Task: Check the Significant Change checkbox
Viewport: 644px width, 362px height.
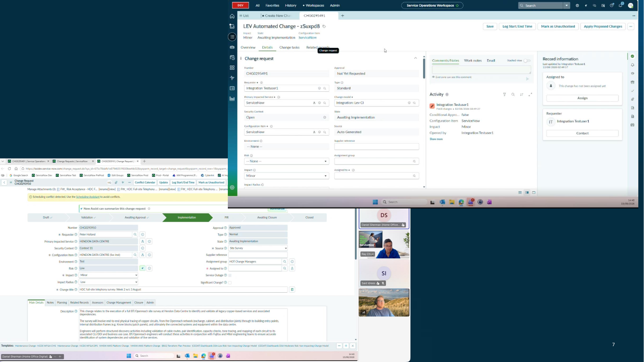Action: [230, 283]
